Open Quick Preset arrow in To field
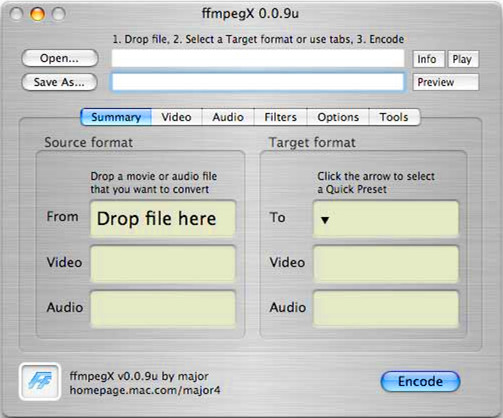 325,220
